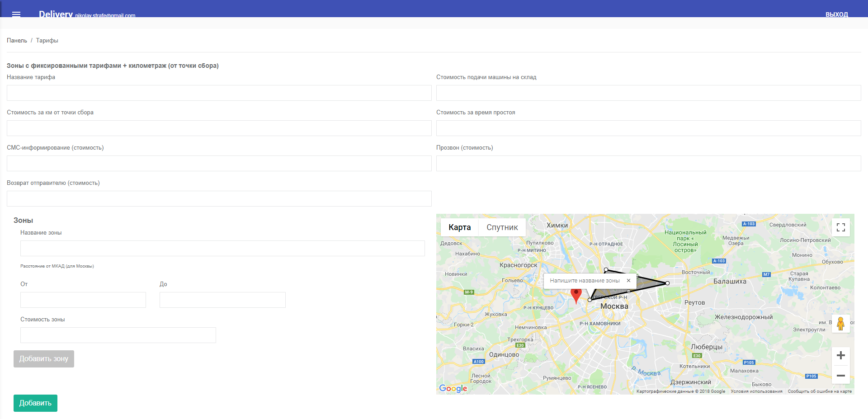Focus Стоимость подачи машины на склад field
This screenshot has height=419, width=868.
[649, 93]
